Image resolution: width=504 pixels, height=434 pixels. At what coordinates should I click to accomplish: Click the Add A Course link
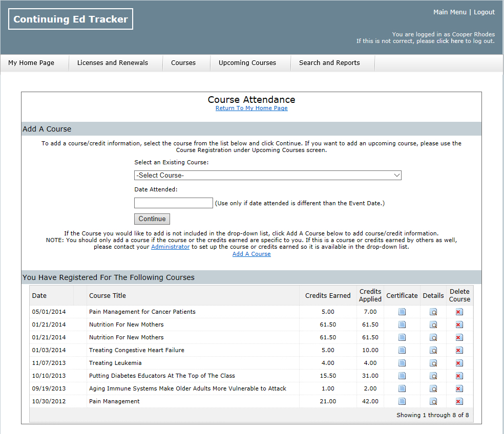coord(251,254)
